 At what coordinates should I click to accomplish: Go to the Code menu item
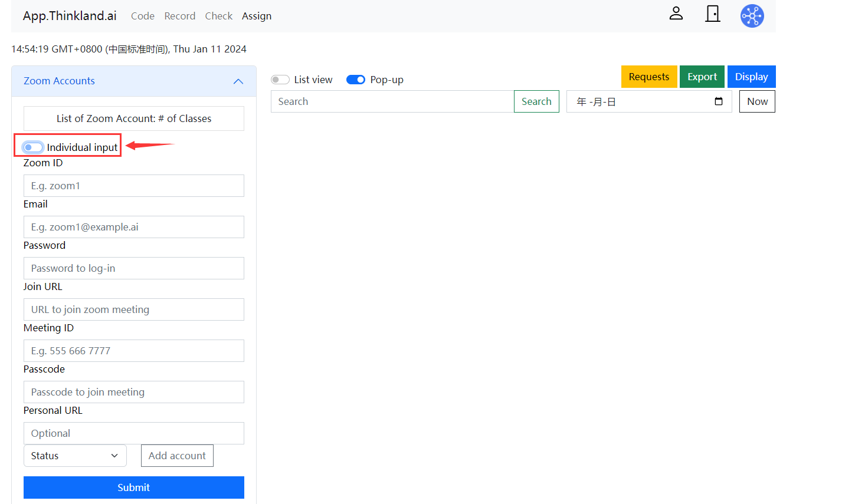[x=143, y=16]
